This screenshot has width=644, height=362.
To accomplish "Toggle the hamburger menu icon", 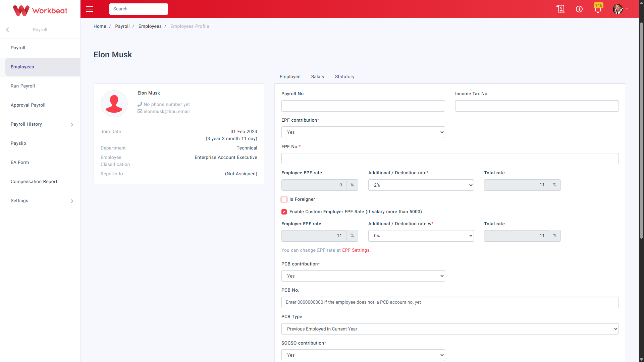I will point(90,9).
